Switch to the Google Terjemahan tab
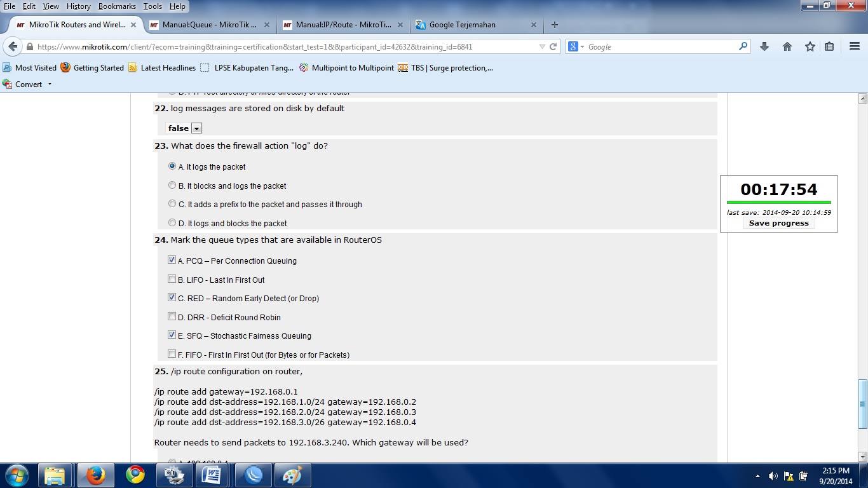The height and width of the screenshot is (488, 868). pos(475,25)
